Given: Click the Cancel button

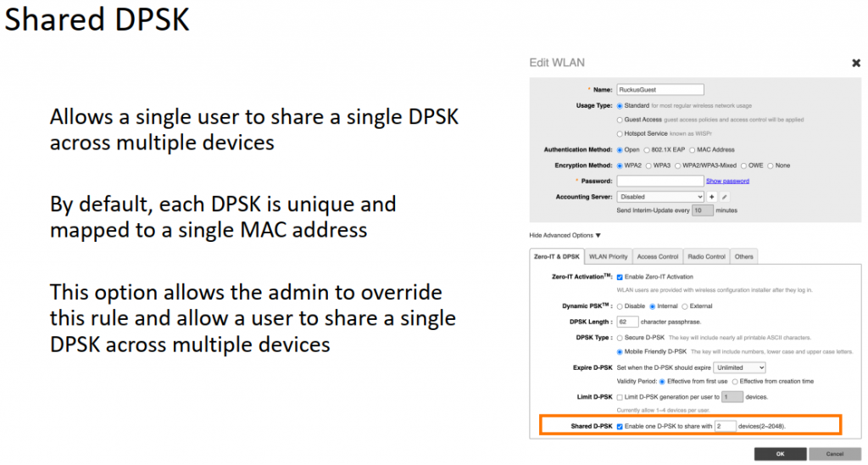Looking at the screenshot, I should [834, 454].
